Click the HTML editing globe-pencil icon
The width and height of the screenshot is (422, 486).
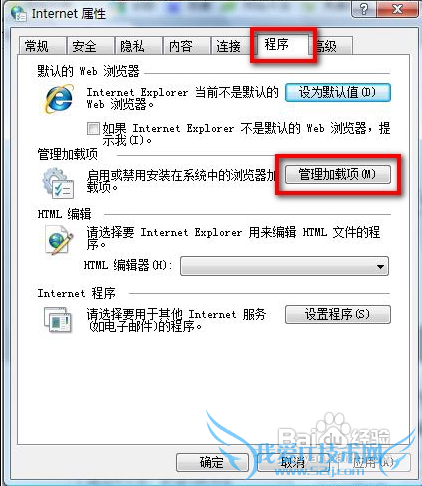click(x=59, y=240)
